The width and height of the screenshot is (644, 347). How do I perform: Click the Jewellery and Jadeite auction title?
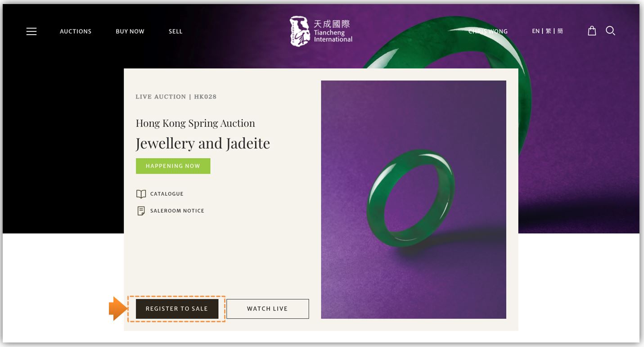coord(203,144)
